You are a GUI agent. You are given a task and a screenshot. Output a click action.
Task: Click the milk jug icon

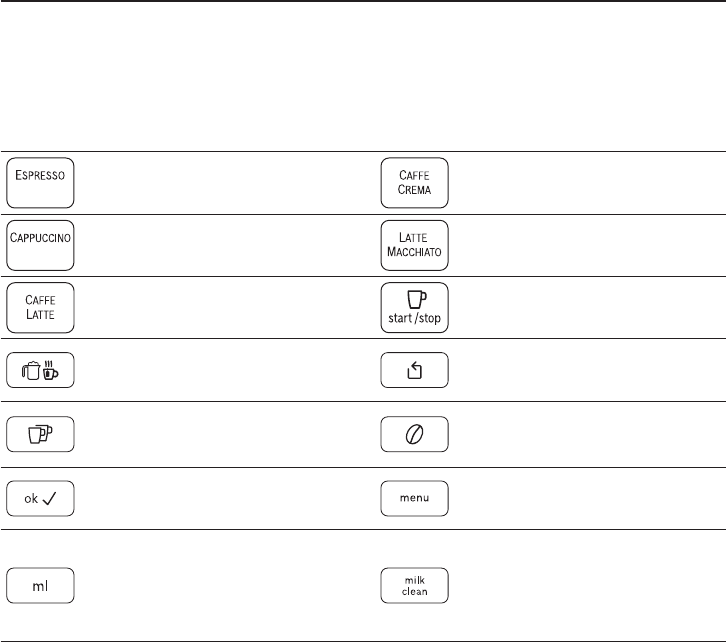coord(32,372)
